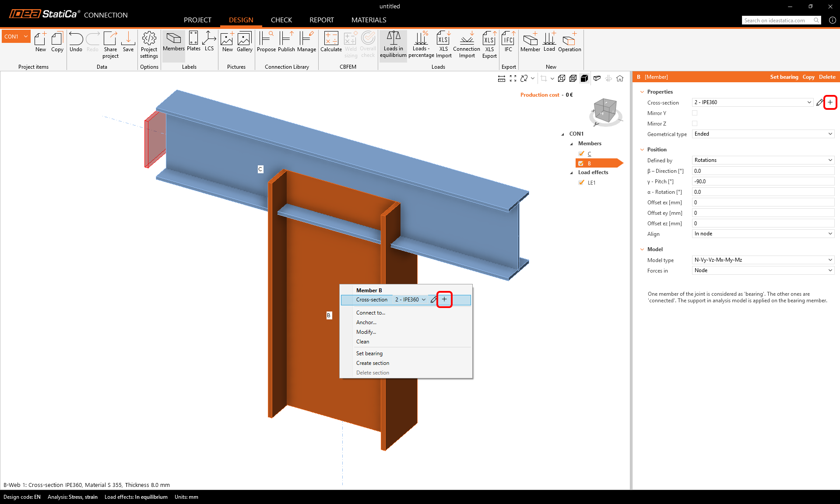Uncheck member C visibility in tree

click(581, 154)
